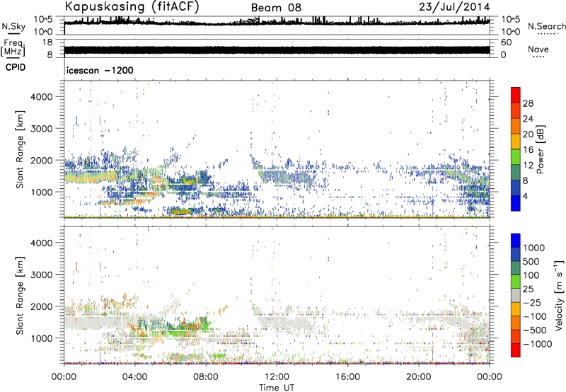The image size is (566, 392).
Task: Click the '20:00' time axis label
Action: 418,377
